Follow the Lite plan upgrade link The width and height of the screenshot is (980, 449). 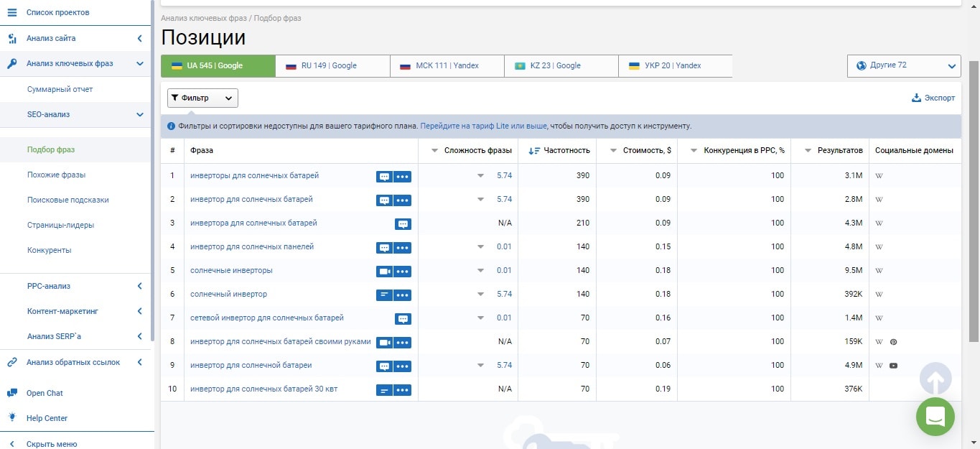[483, 126]
